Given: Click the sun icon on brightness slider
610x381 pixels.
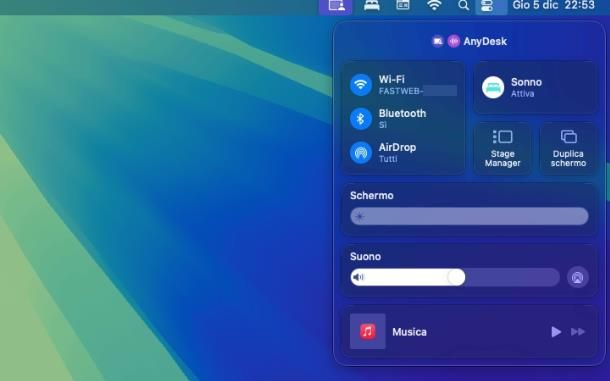Looking at the screenshot, I should tap(359, 216).
